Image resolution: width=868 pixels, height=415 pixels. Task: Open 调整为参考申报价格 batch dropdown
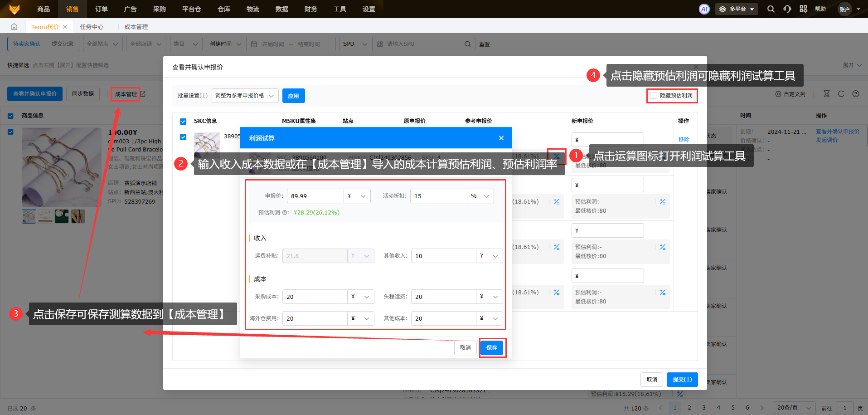click(245, 96)
